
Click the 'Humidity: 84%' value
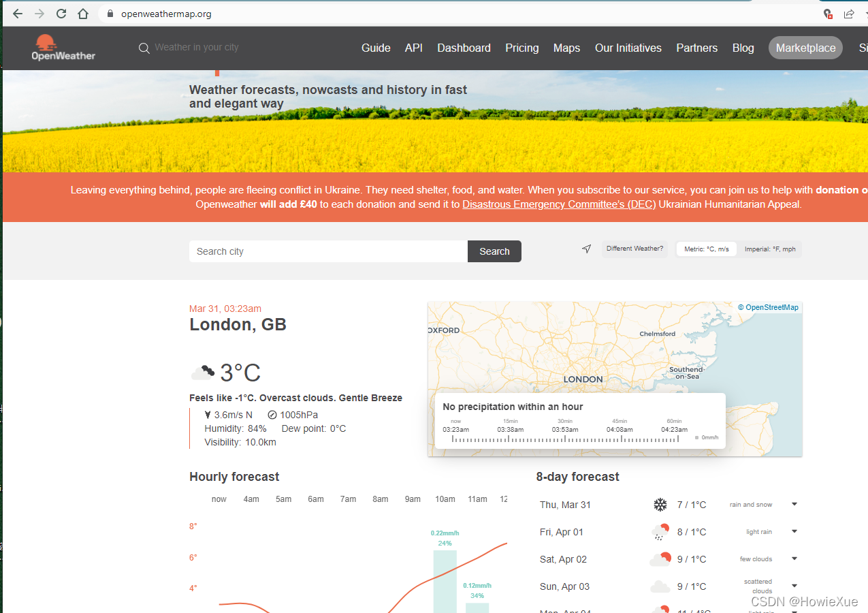(235, 428)
